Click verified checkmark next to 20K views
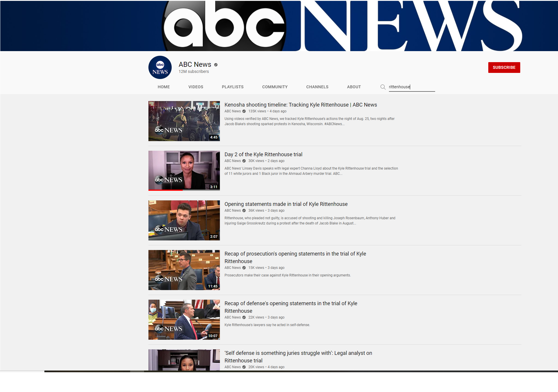Image resolution: width=558 pixels, height=392 pixels. click(244, 367)
